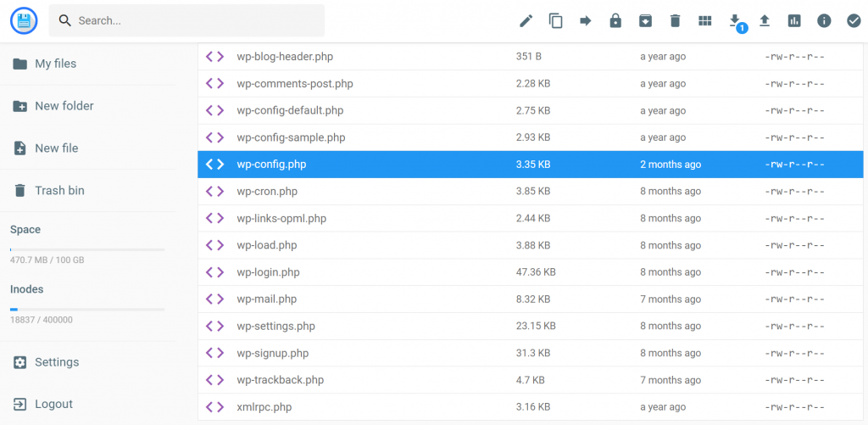The height and width of the screenshot is (425, 868).
Task: Select the wp-trackback.php file
Action: point(531,380)
